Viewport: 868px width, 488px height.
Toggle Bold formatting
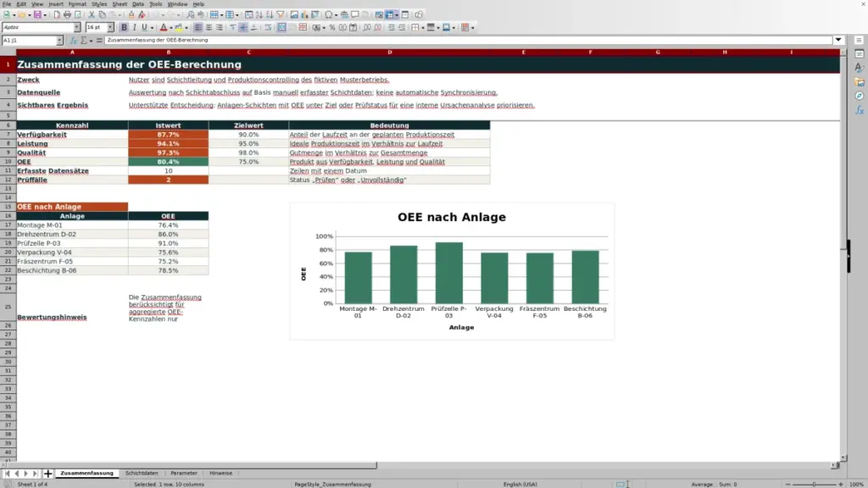click(x=124, y=28)
